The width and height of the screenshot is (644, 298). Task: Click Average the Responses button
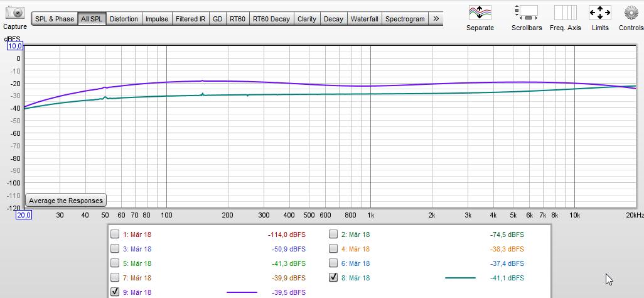click(66, 201)
